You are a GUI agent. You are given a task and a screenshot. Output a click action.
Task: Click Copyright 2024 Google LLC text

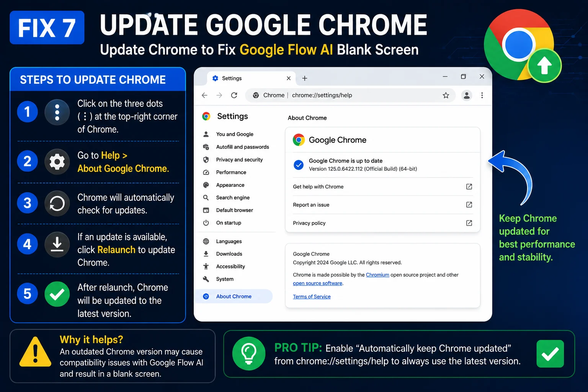pyautogui.click(x=347, y=263)
